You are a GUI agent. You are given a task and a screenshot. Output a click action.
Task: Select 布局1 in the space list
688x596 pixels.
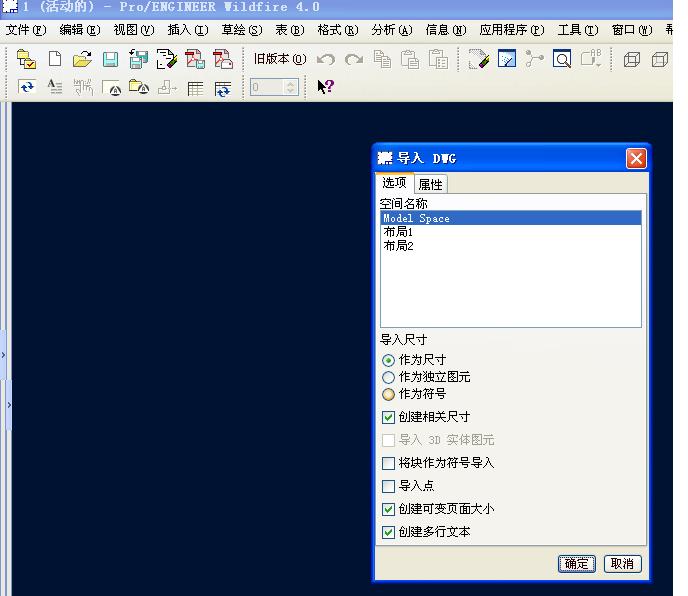511,232
